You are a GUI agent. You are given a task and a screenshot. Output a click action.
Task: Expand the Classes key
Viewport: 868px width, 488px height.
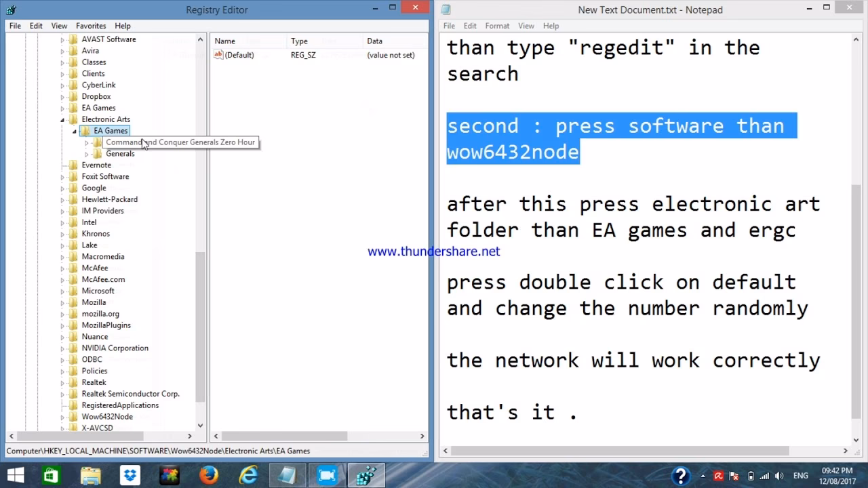point(62,63)
